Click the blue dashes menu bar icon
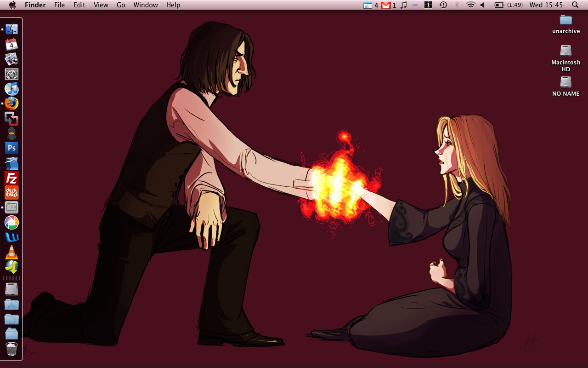588x368 pixels. pyautogui.click(x=415, y=5)
